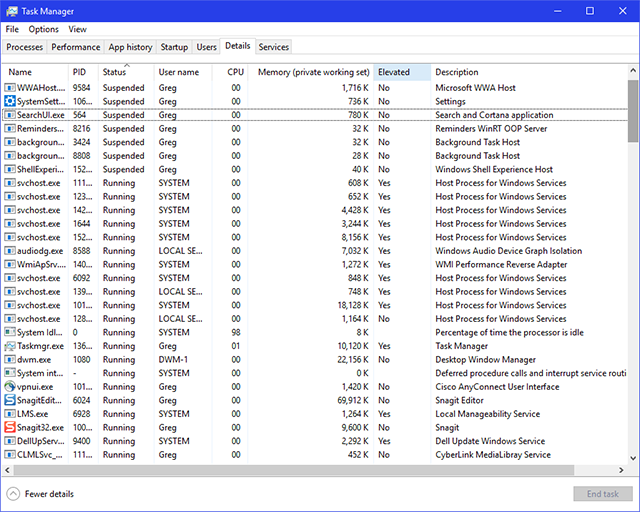Click the ShellExperienceHost process icon
Viewport: 640px width, 512px height.
click(x=10, y=169)
